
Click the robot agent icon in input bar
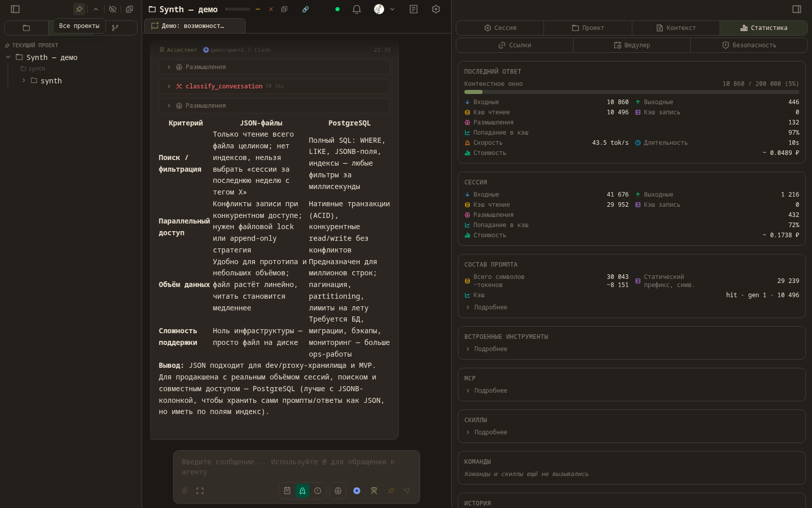coord(374,491)
